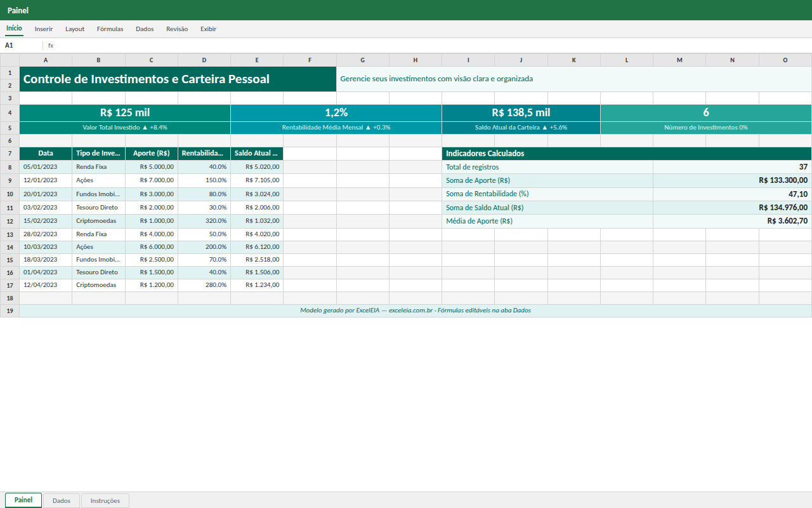This screenshot has width=812, height=508.
Task: Click the fx formula bar
Action: (428, 46)
